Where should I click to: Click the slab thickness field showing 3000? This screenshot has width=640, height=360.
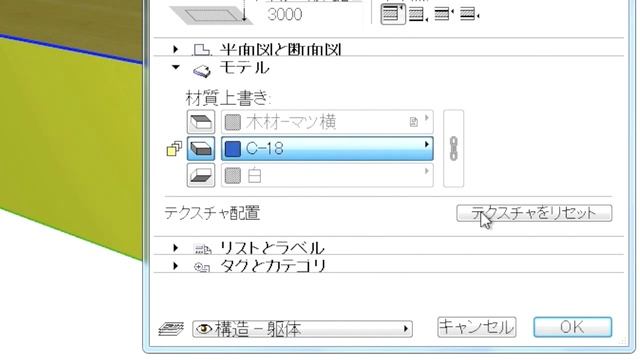pos(314,14)
